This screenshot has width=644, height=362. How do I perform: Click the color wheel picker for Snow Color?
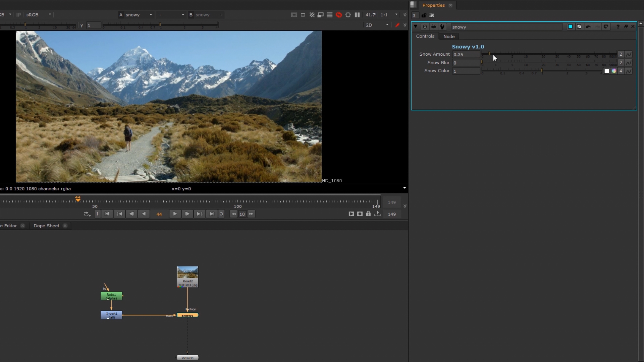[614, 71]
